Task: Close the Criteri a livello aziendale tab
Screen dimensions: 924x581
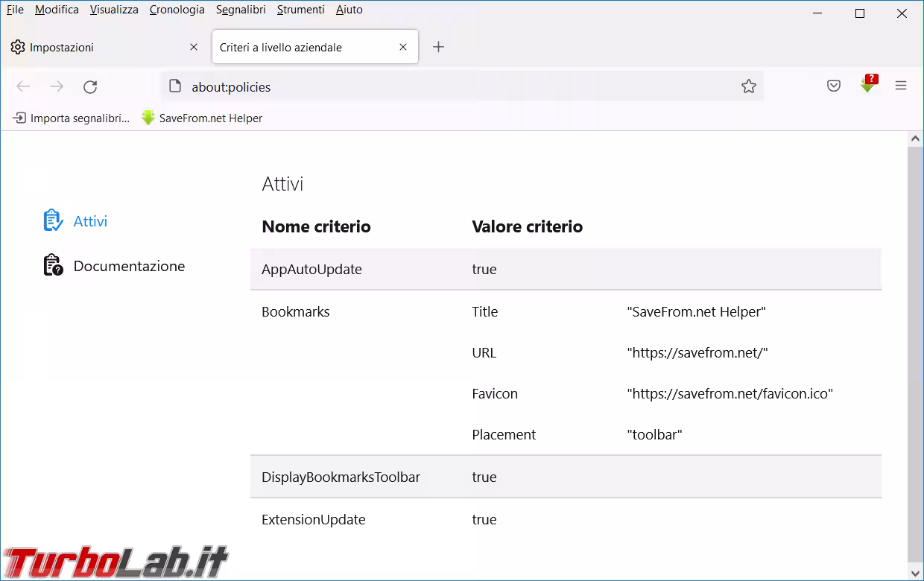Action: [403, 47]
